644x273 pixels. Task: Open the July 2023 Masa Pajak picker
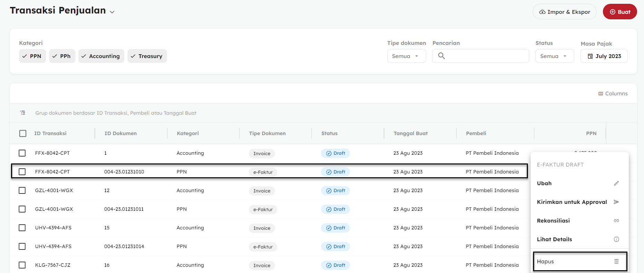click(x=604, y=56)
